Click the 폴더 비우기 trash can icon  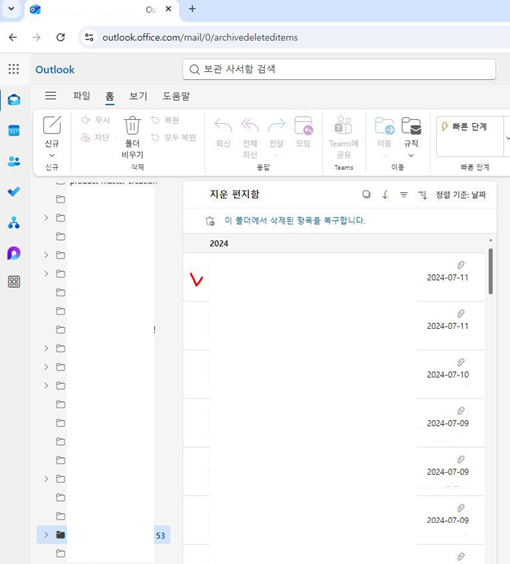(x=132, y=125)
